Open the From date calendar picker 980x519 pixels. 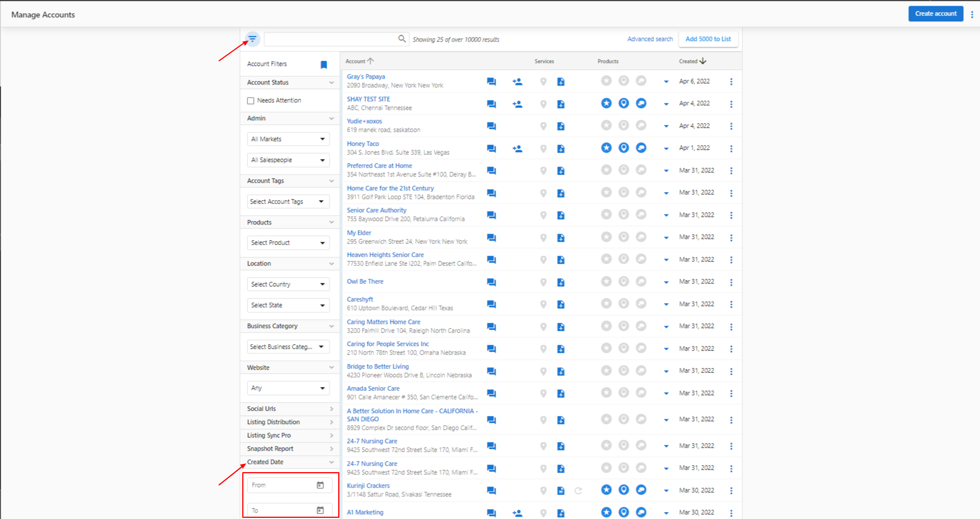[320, 485]
